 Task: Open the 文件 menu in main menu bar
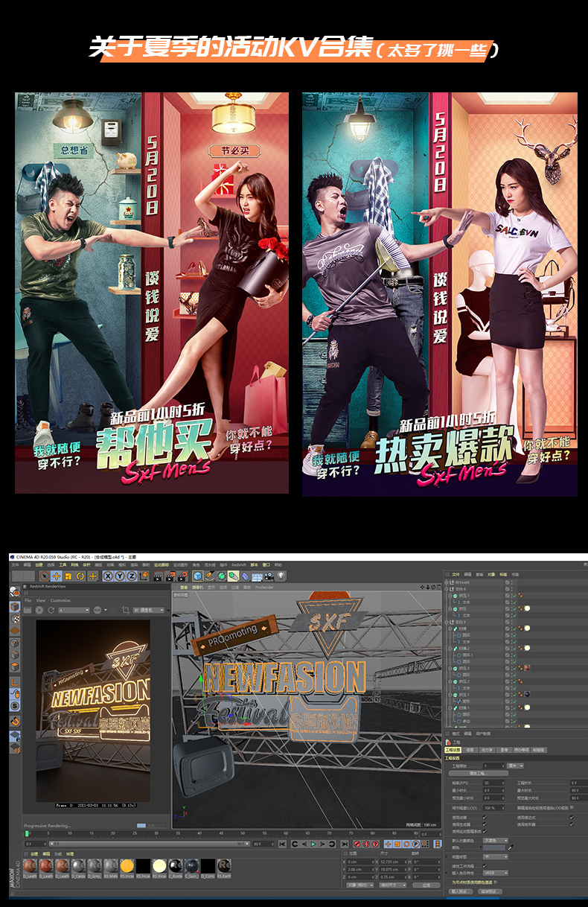(x=15, y=564)
